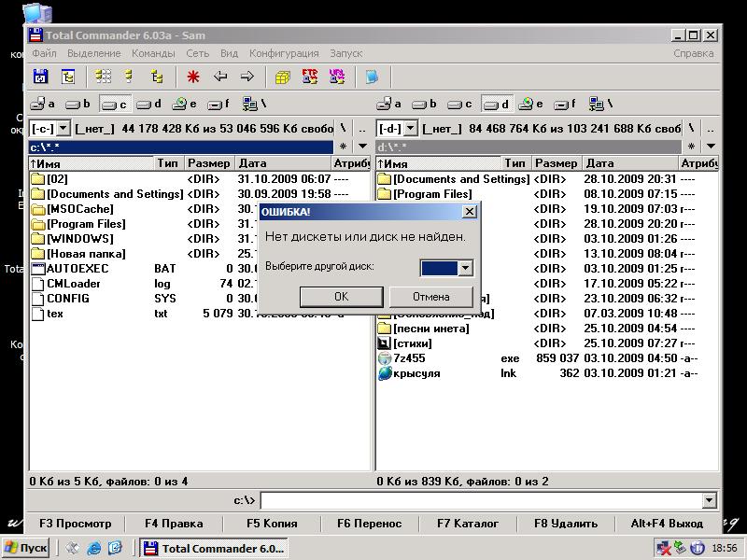Open the Выделение menu
Image resolution: width=747 pixels, height=560 pixels.
tap(94, 53)
